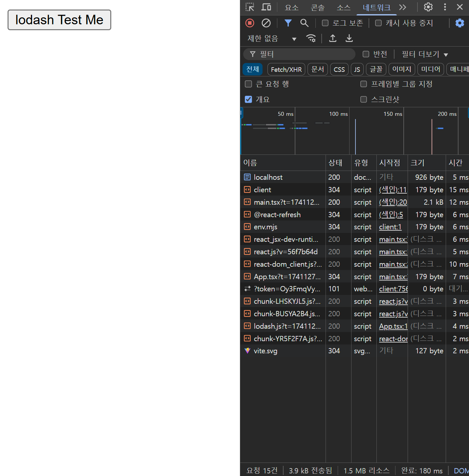Open the client:1 initiator link

(x=390, y=227)
